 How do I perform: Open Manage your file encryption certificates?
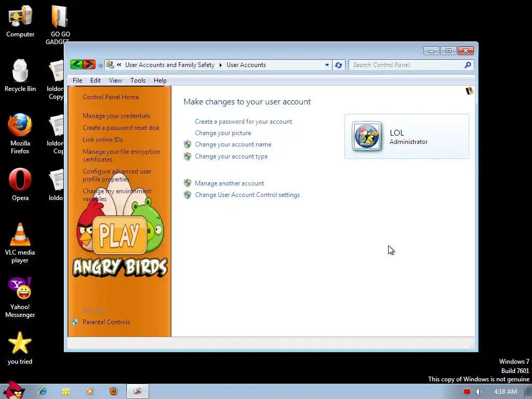point(121,155)
